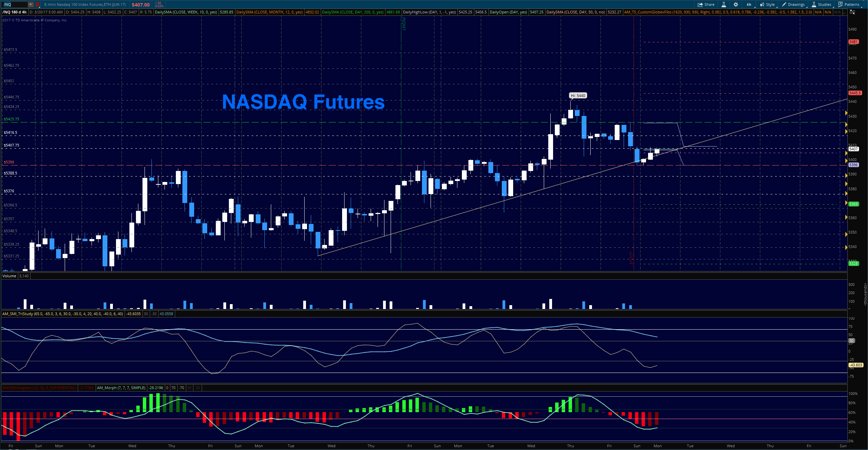
Task: Select the DailyHighLow study label
Action: [x=429, y=12]
